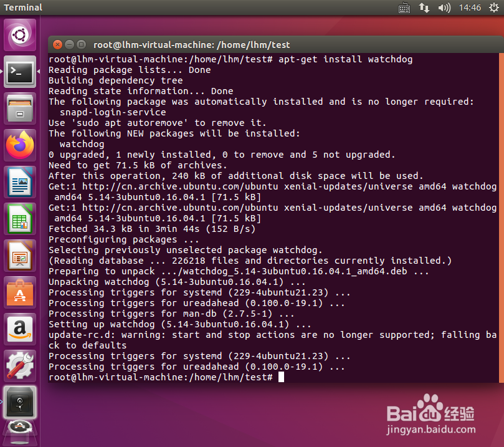Click 'Unpacking watchdog' line
504x447 pixels.
click(x=177, y=282)
